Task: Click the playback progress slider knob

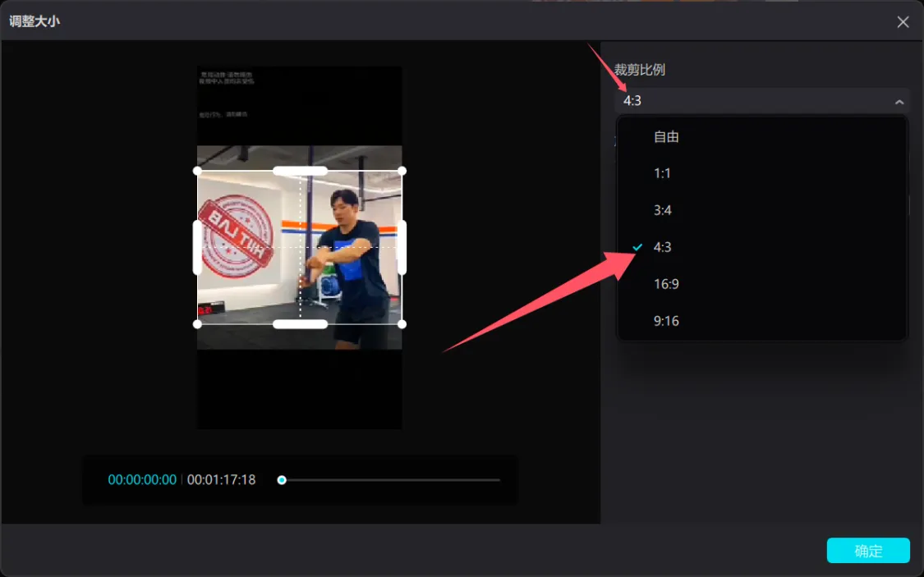Action: pos(282,480)
